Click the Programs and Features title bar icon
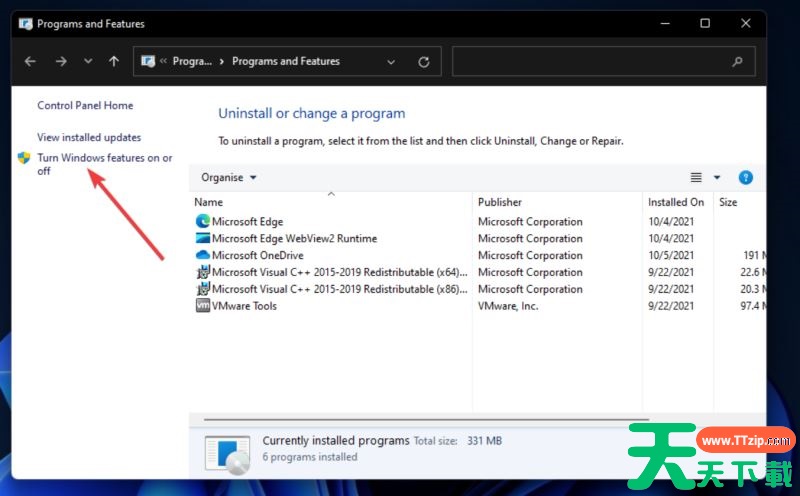 coord(26,23)
